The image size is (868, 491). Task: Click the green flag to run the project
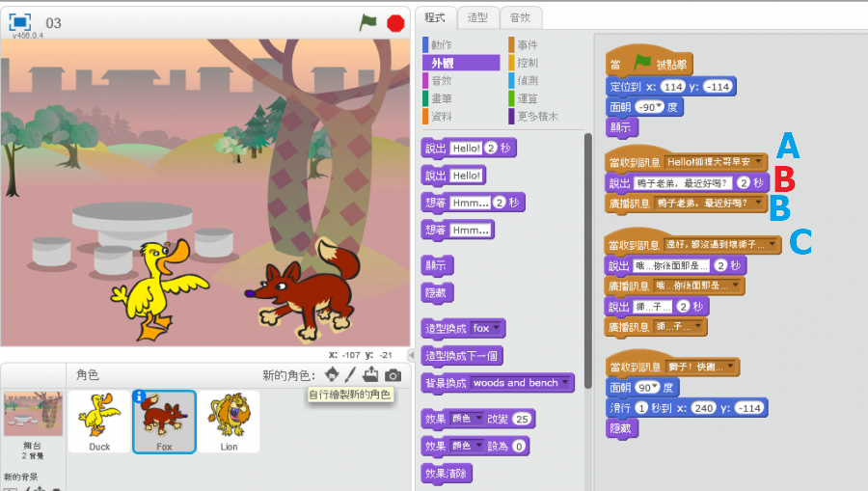(x=367, y=22)
